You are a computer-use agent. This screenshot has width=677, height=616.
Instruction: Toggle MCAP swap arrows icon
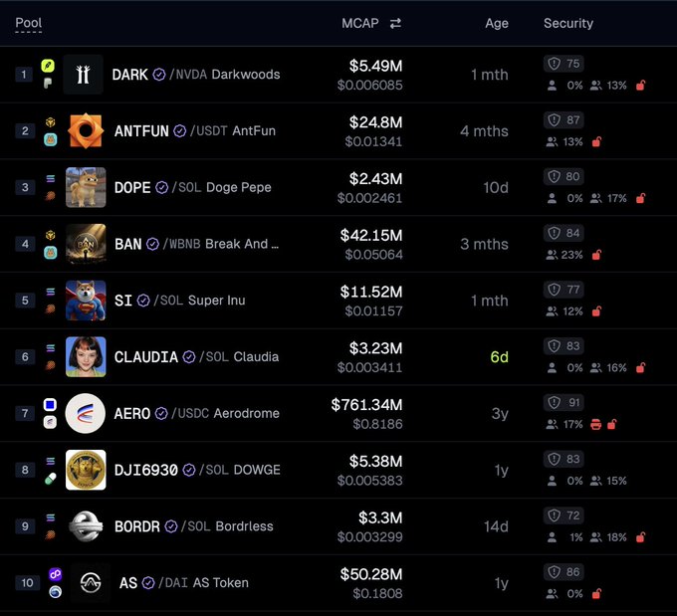click(x=395, y=23)
